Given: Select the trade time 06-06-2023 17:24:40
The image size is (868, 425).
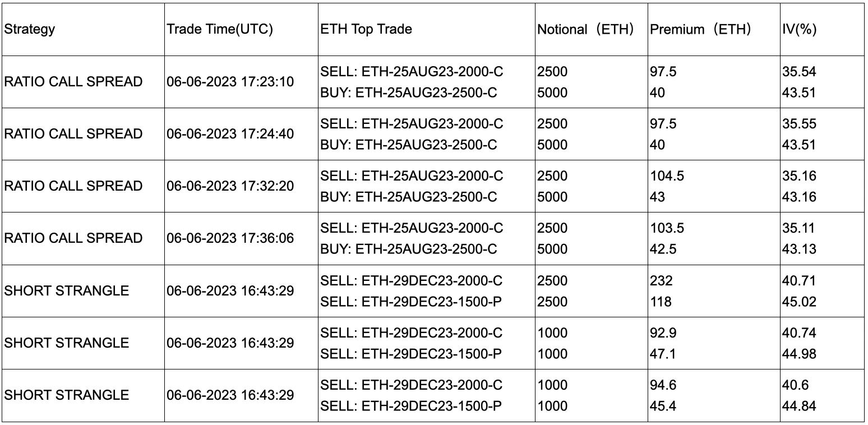Looking at the screenshot, I should (x=230, y=134).
